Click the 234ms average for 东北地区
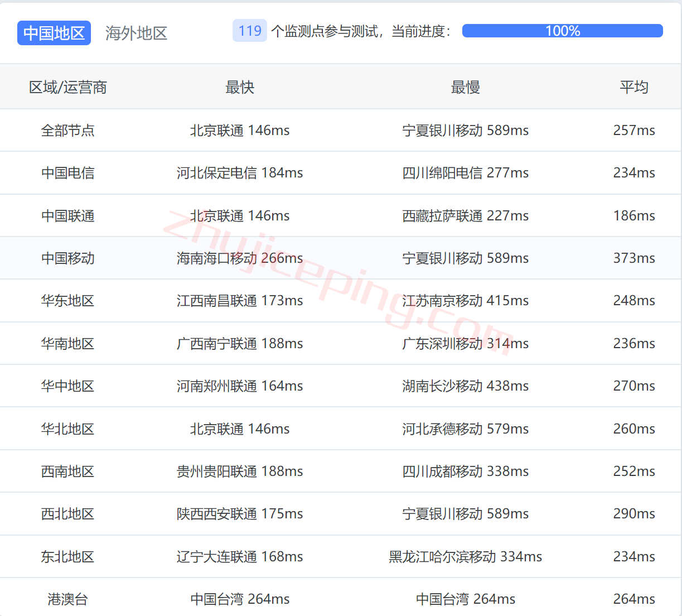The width and height of the screenshot is (682, 616). 634,556
